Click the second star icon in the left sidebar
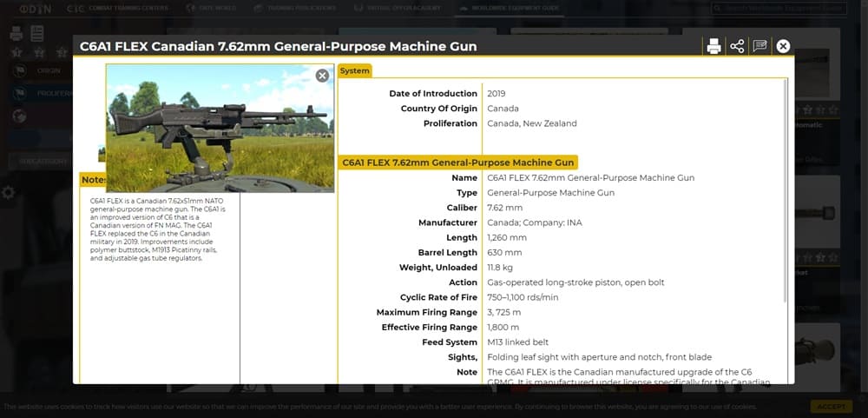868x418 pixels. (x=39, y=52)
